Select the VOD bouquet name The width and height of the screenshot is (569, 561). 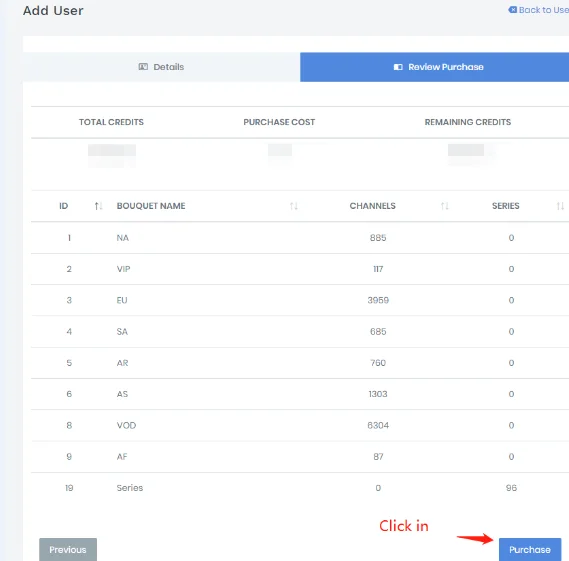pyautogui.click(x=126, y=425)
